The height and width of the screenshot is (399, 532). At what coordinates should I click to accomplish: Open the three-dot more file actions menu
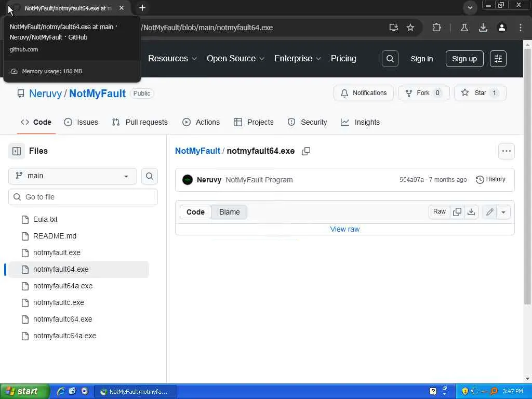coord(506,151)
